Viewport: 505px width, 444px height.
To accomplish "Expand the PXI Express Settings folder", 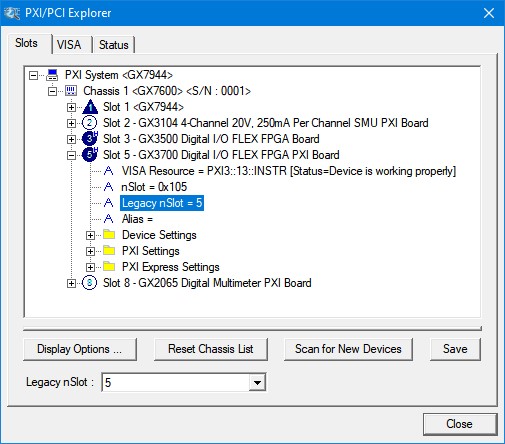I will point(90,267).
